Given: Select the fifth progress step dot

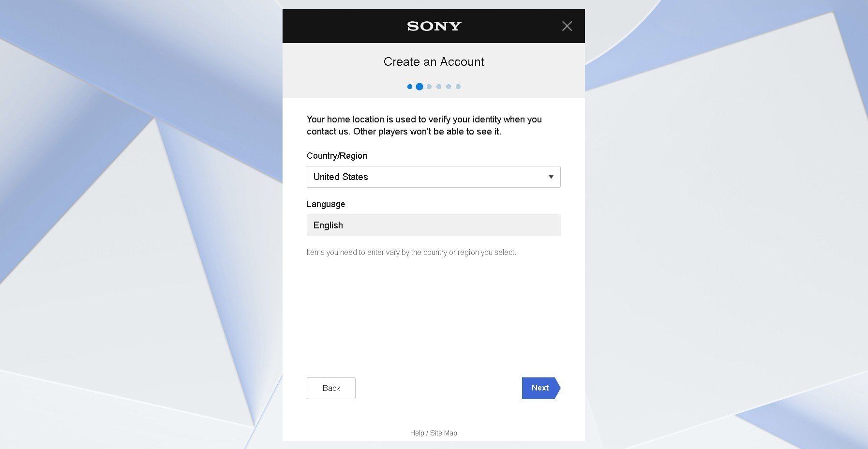Looking at the screenshot, I should coord(449,87).
